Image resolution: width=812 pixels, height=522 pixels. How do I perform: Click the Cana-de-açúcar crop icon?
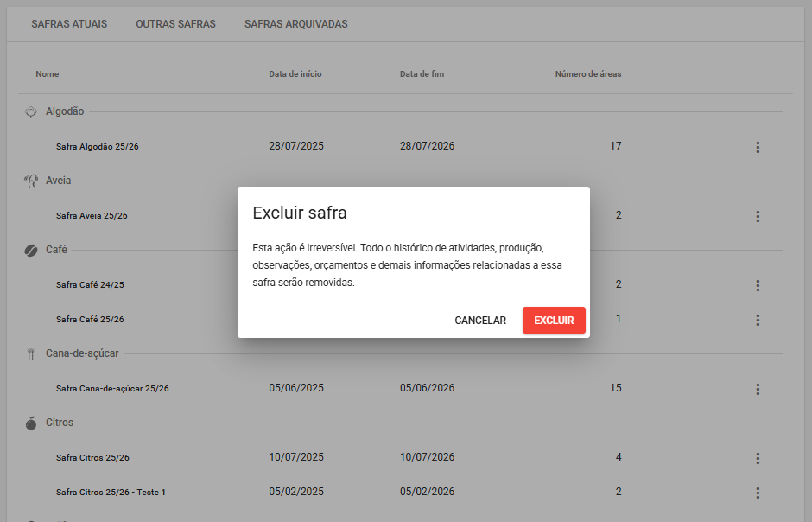(31, 353)
